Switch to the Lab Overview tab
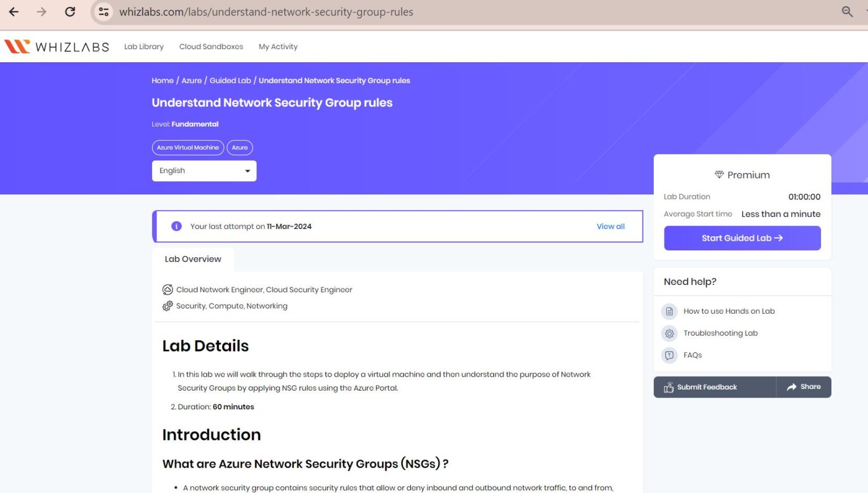The height and width of the screenshot is (493, 868). (193, 258)
